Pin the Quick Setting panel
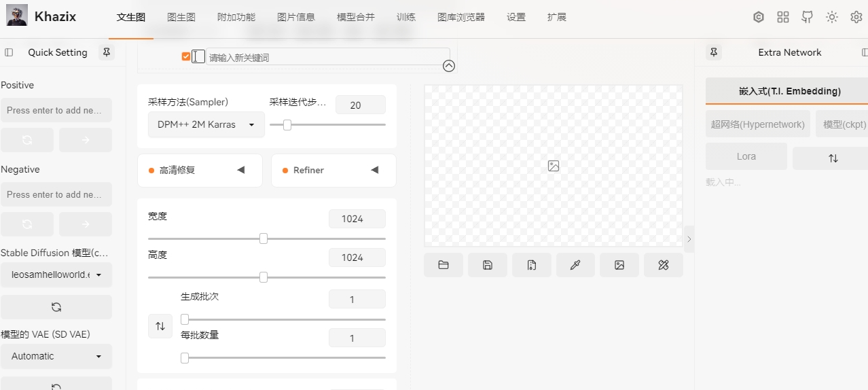This screenshot has width=868, height=390. click(x=107, y=52)
